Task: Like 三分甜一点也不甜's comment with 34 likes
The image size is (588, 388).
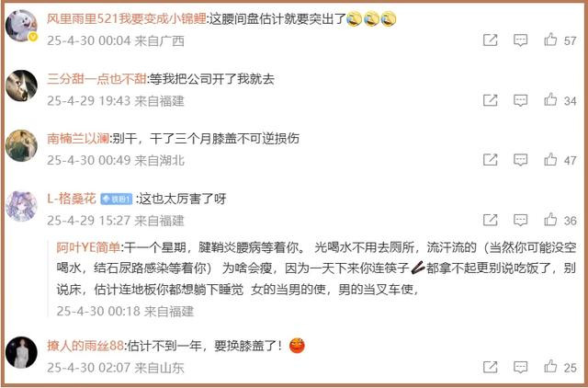Action: [550, 99]
